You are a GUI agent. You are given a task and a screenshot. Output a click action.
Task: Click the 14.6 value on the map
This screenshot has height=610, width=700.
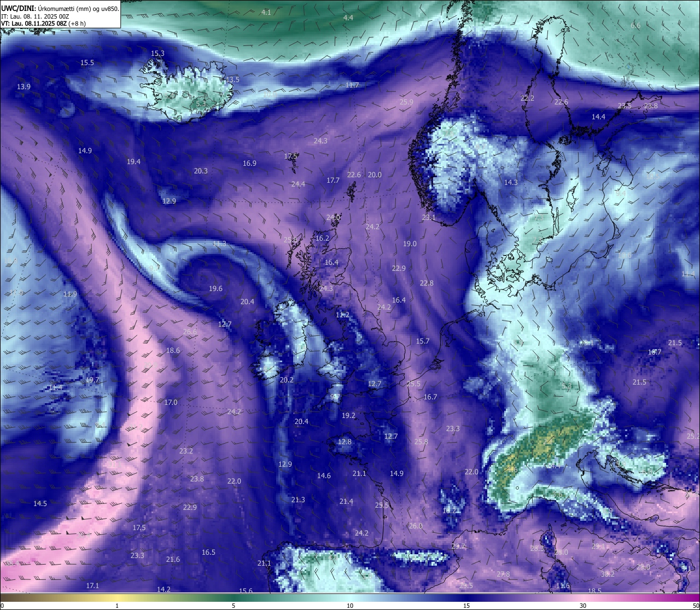[324, 476]
